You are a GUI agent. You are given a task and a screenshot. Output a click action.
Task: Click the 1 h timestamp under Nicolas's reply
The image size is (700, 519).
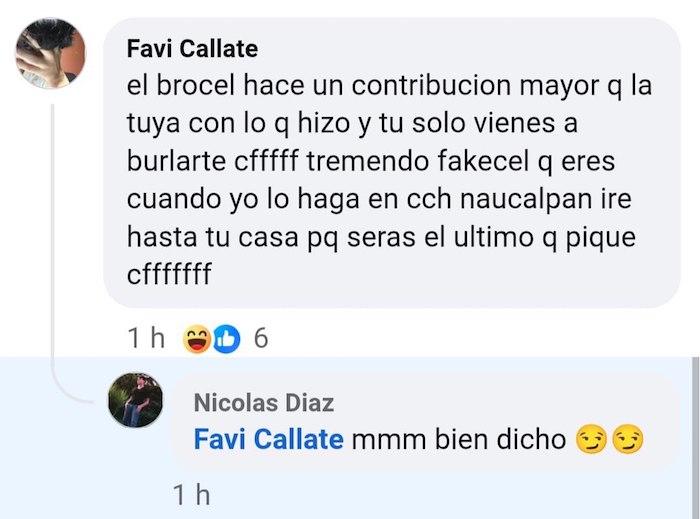coord(191,494)
